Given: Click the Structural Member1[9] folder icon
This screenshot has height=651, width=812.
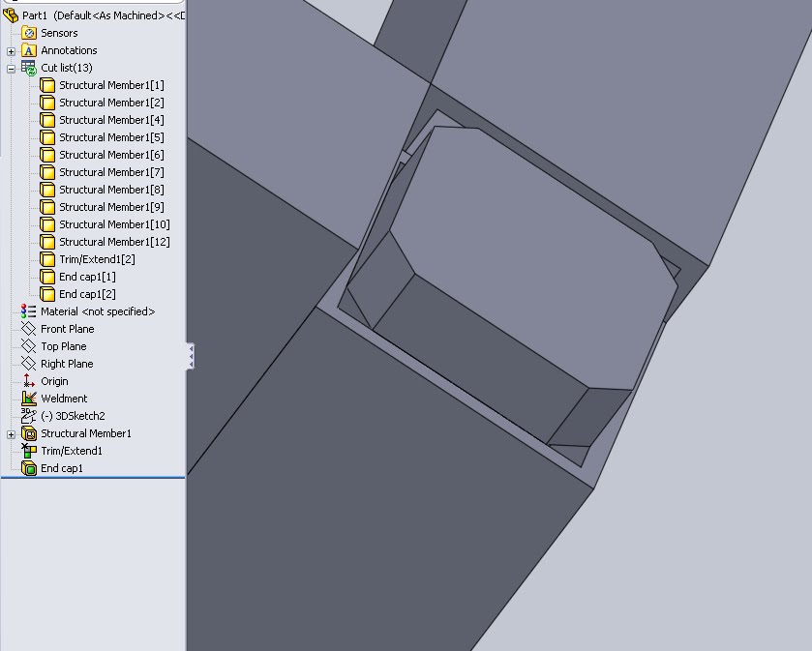Looking at the screenshot, I should 47,208.
